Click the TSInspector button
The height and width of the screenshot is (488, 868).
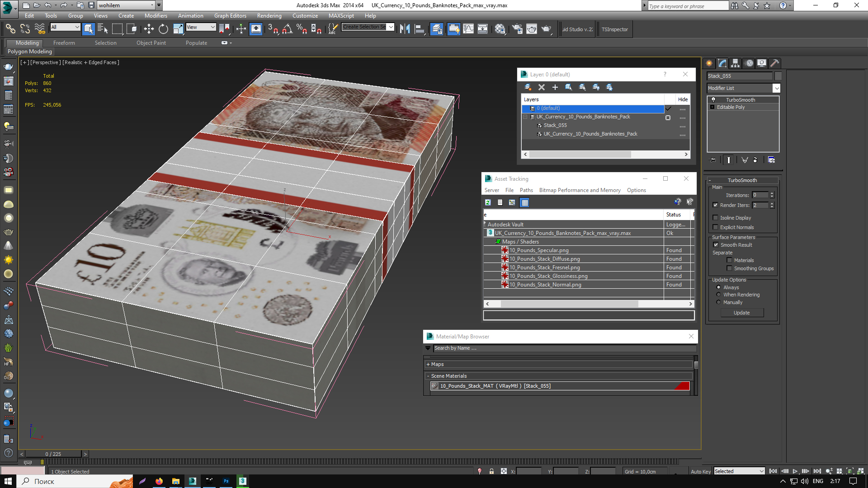(x=614, y=29)
